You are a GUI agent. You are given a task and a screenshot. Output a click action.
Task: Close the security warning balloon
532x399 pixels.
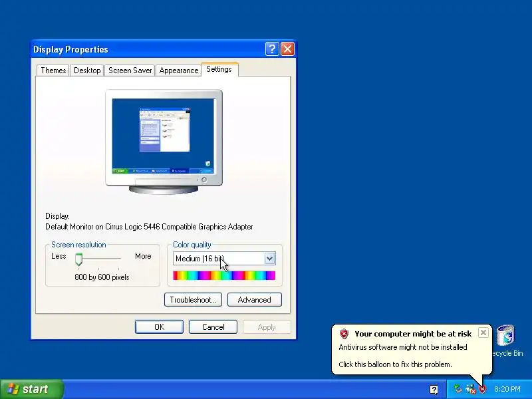click(x=483, y=332)
